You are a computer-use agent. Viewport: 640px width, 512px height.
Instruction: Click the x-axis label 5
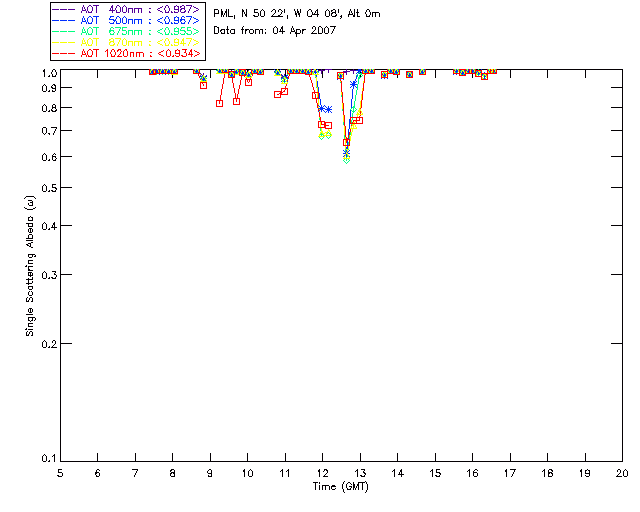[x=60, y=473]
